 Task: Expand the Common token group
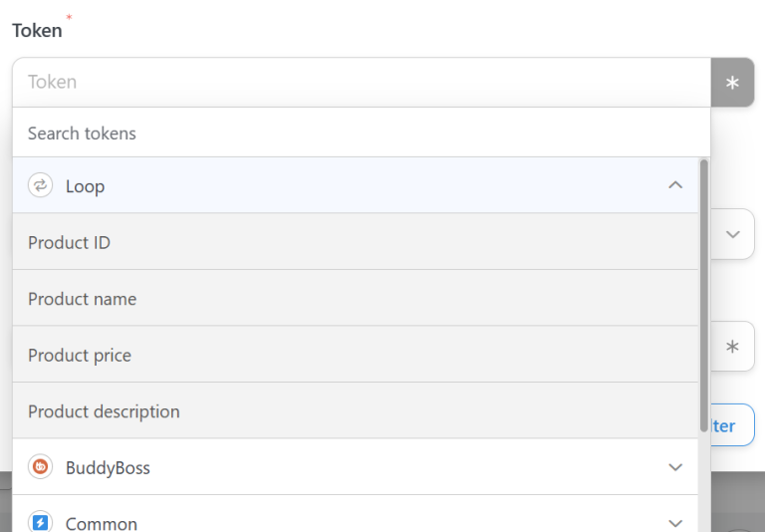(x=675, y=522)
